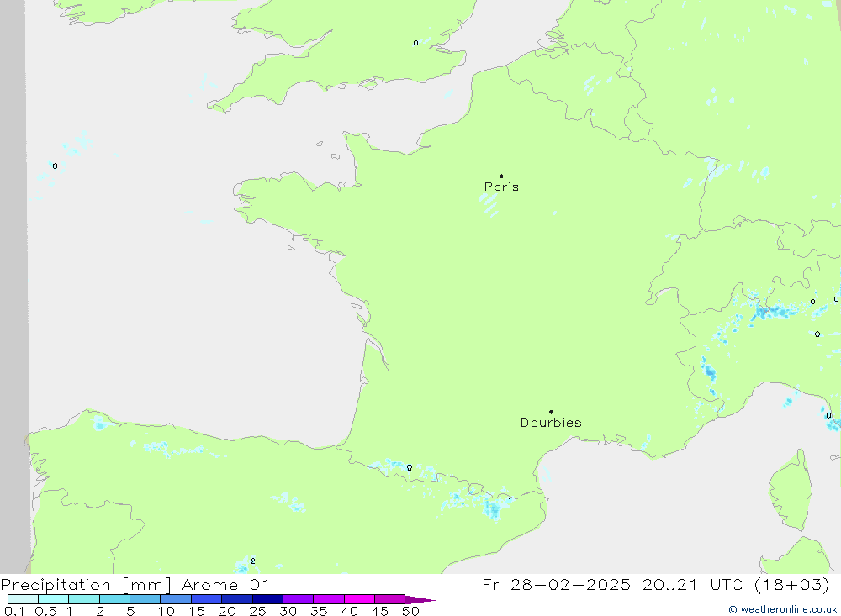Click the Precipitation [mm] Arome 01 title

tap(135, 584)
